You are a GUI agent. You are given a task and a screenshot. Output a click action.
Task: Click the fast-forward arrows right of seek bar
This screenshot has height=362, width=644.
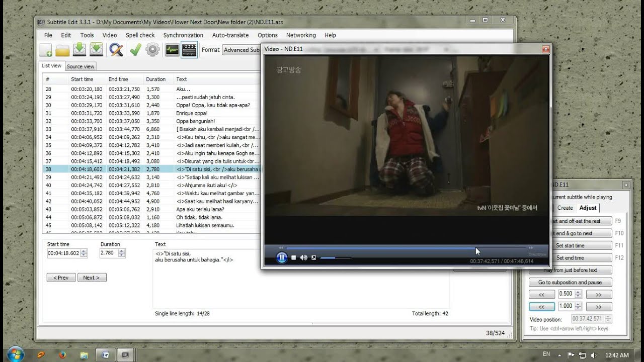531,248
